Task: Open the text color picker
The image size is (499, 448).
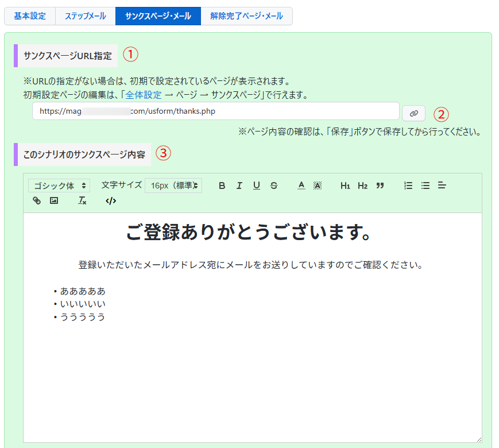Action: (x=301, y=186)
